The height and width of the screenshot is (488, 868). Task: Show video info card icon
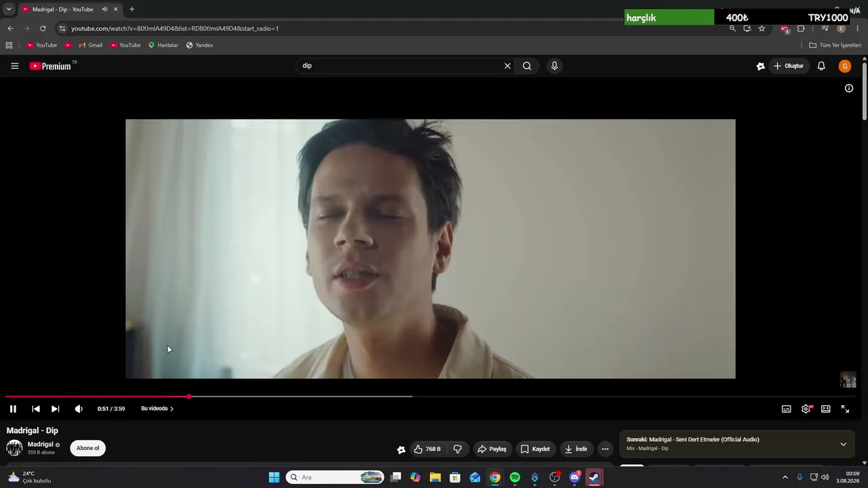point(849,88)
